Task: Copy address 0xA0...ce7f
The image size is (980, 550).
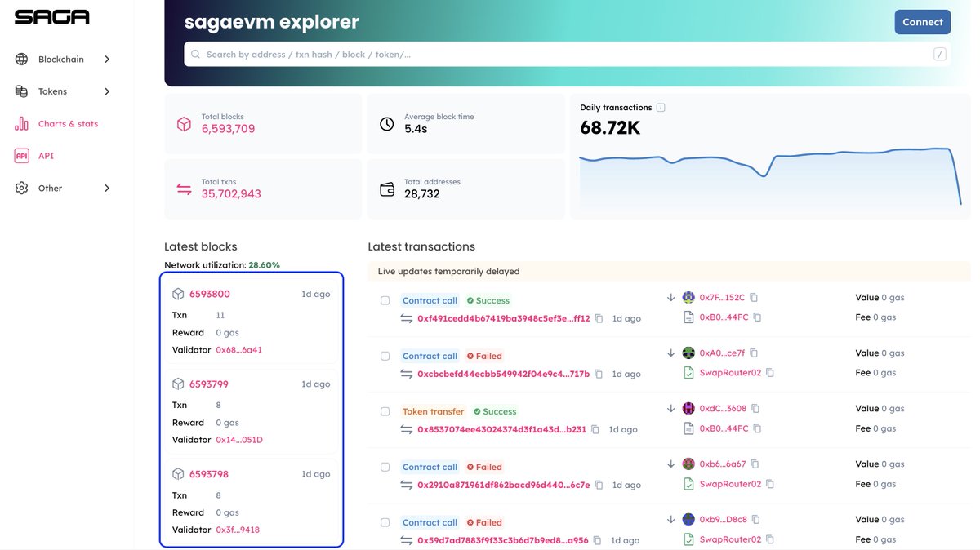Action: click(754, 353)
